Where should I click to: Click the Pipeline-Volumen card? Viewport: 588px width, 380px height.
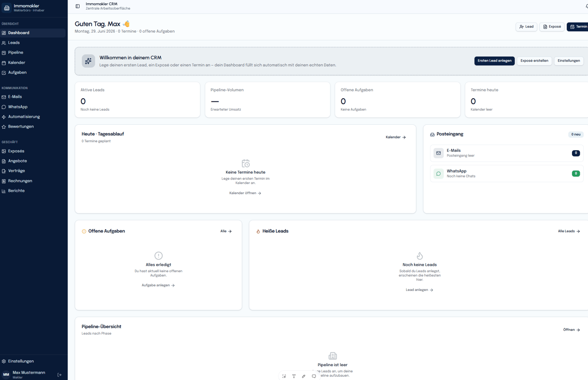pos(267,100)
